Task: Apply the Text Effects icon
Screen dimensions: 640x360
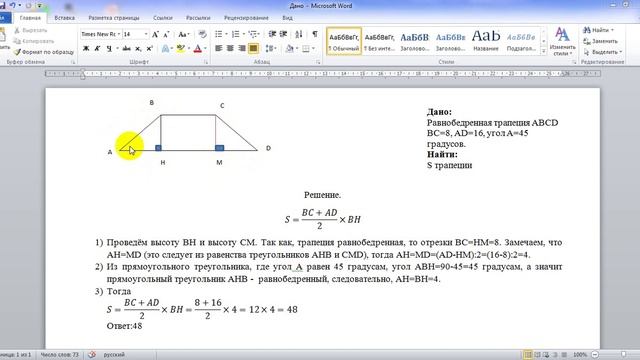Action: (166, 49)
